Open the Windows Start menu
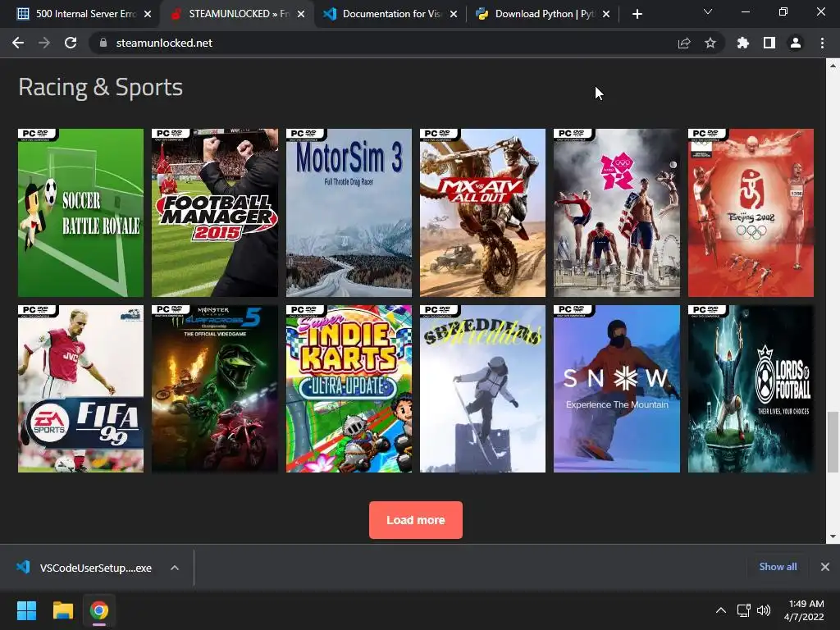 tap(26, 610)
